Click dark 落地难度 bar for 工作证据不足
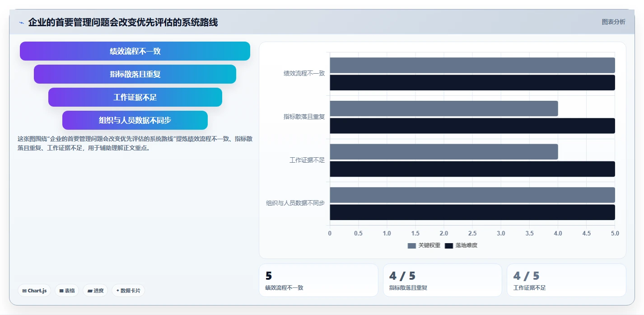 click(472, 169)
